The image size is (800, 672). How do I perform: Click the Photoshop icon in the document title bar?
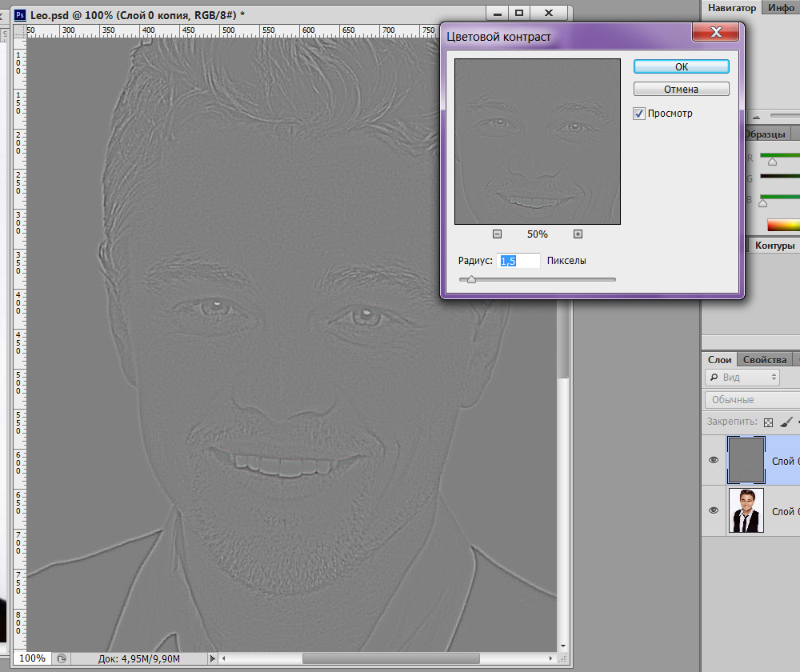pyautogui.click(x=20, y=14)
